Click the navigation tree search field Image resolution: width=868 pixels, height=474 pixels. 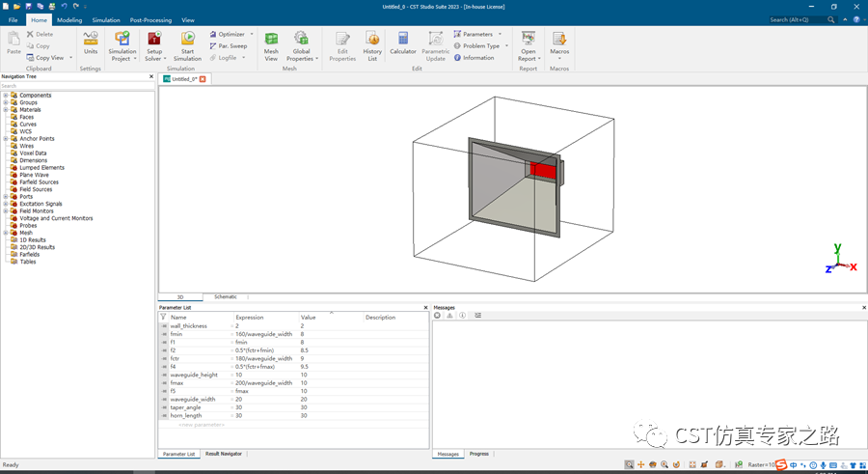click(x=77, y=86)
